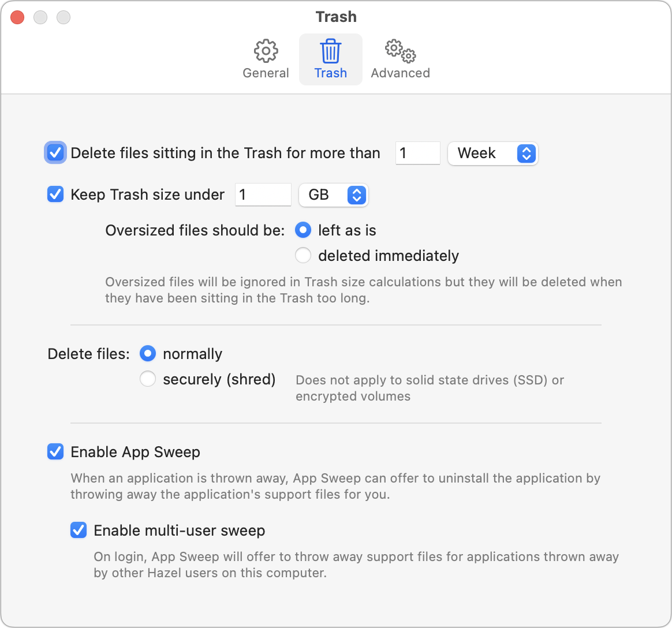Select securely shred deletion mode
This screenshot has height=628, width=672.
click(147, 379)
